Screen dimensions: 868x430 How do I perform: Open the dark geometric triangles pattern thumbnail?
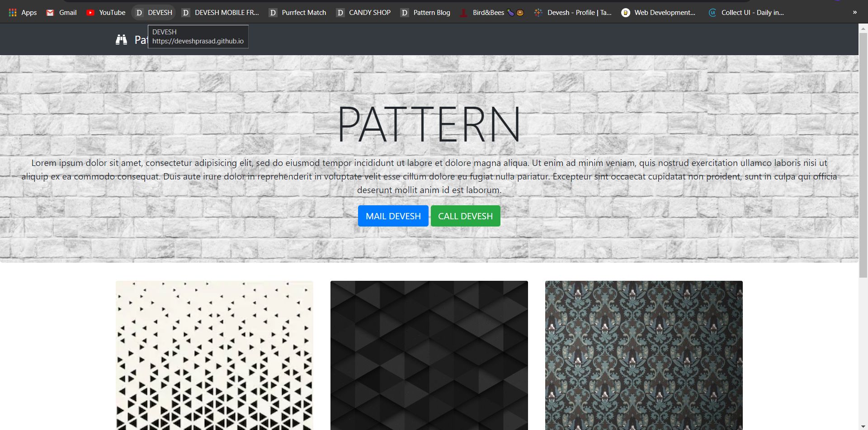coord(429,355)
